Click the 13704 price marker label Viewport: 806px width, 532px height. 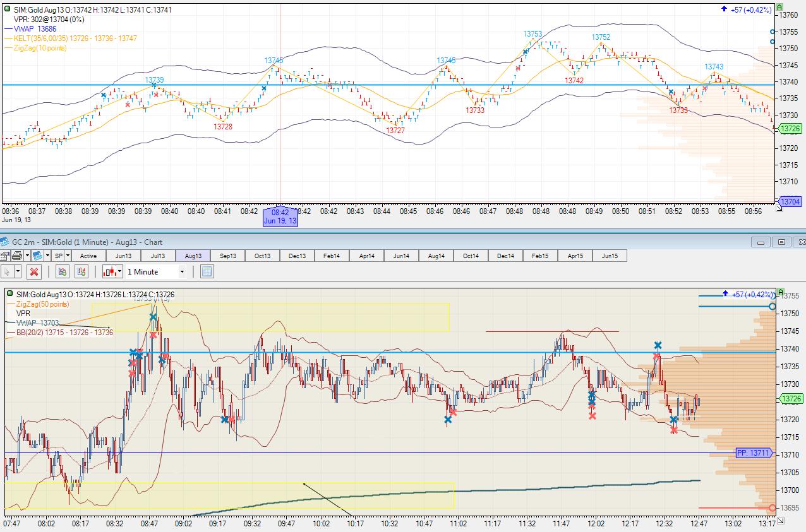point(790,201)
